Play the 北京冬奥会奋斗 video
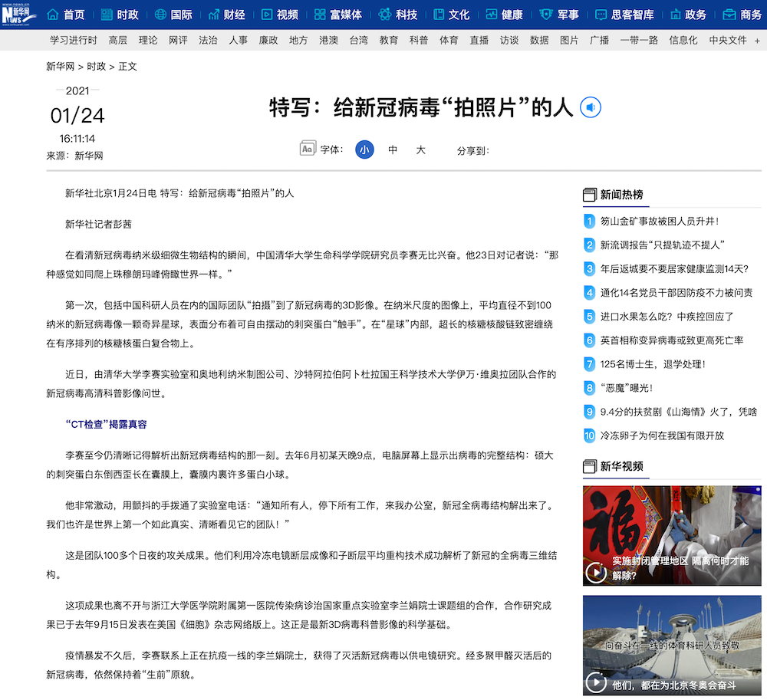 click(x=596, y=682)
